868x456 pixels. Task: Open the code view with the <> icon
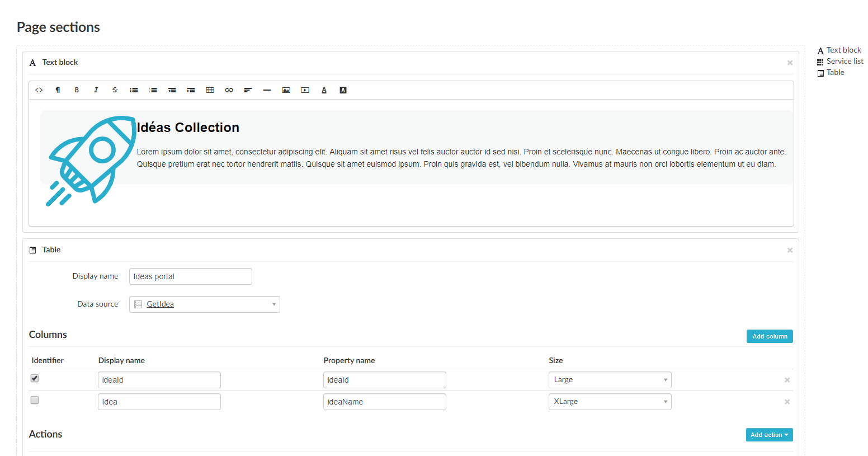click(39, 90)
